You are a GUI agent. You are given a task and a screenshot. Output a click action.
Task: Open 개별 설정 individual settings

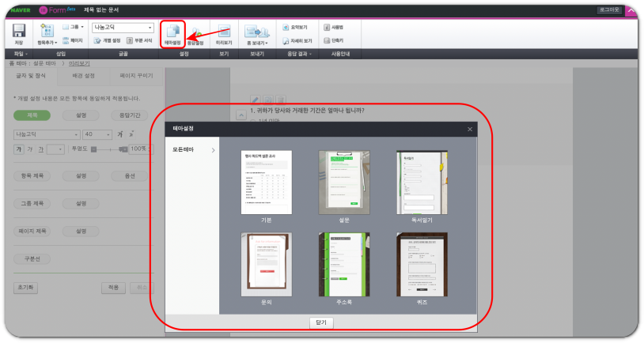point(107,40)
